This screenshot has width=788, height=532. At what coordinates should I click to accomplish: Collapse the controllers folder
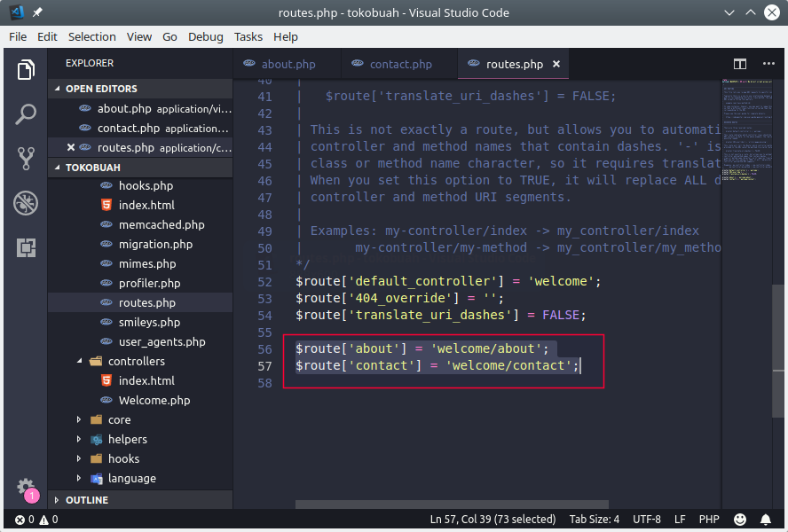[80, 362]
